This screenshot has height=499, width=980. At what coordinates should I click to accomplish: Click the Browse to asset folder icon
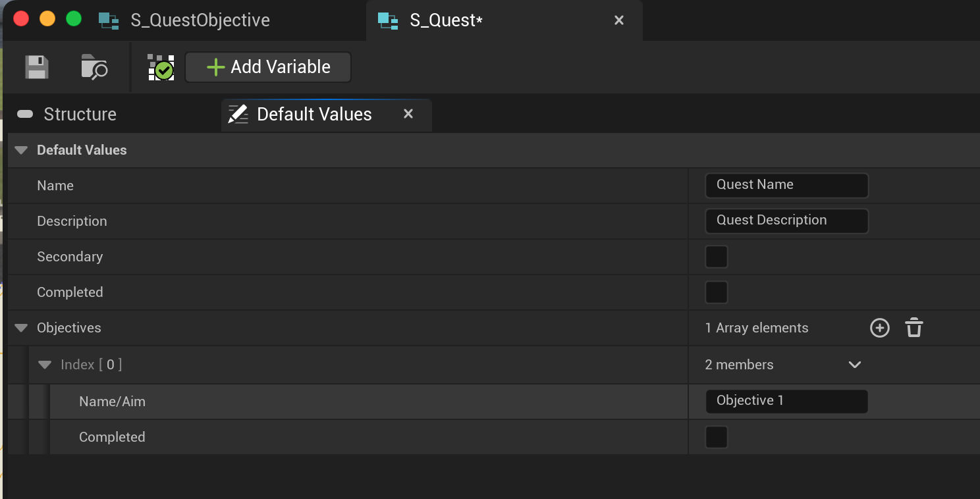point(94,67)
